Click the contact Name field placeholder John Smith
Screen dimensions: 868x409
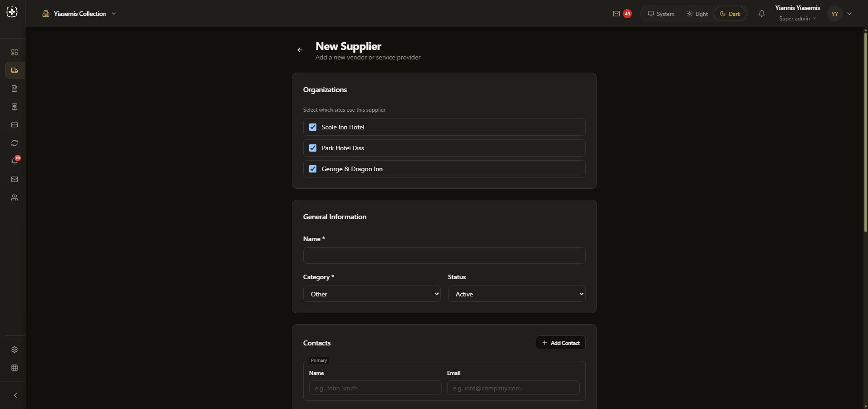pyautogui.click(x=375, y=388)
